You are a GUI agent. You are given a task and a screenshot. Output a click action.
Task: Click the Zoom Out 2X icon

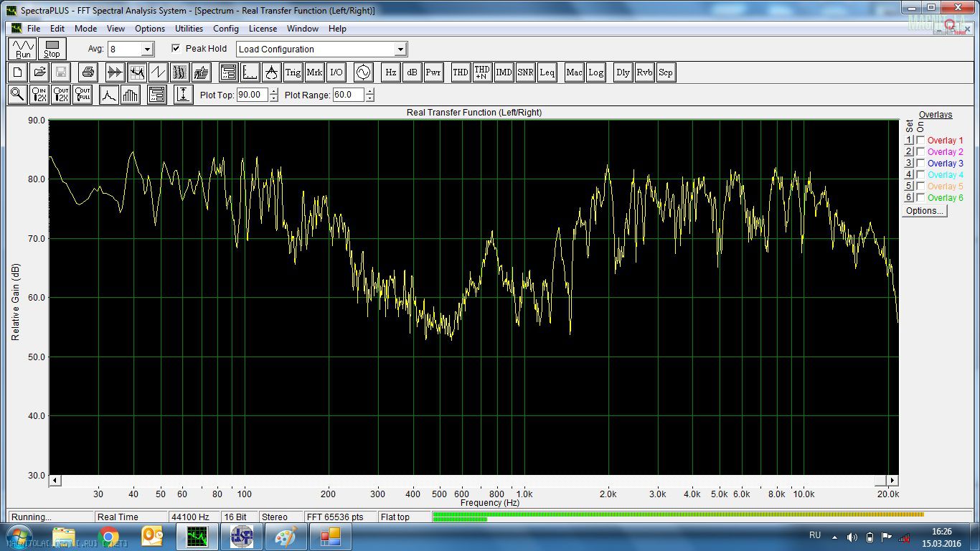point(61,95)
